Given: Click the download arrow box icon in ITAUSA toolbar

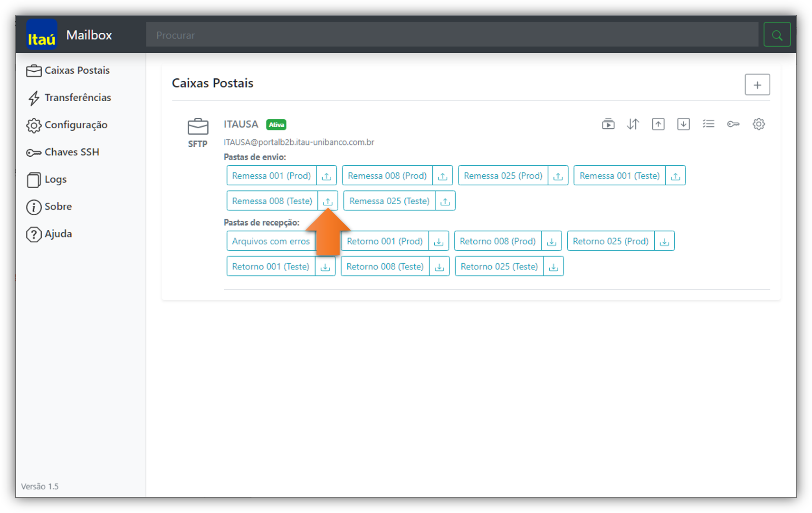Looking at the screenshot, I should 683,124.
